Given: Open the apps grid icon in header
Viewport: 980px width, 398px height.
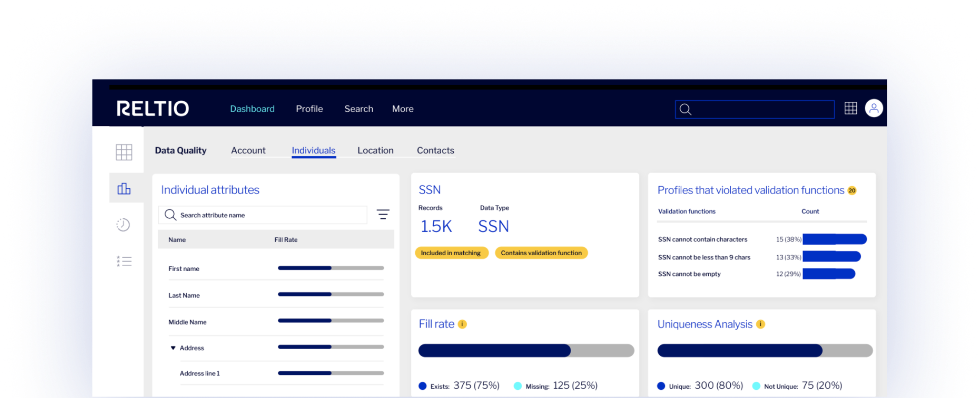Looking at the screenshot, I should tap(850, 108).
